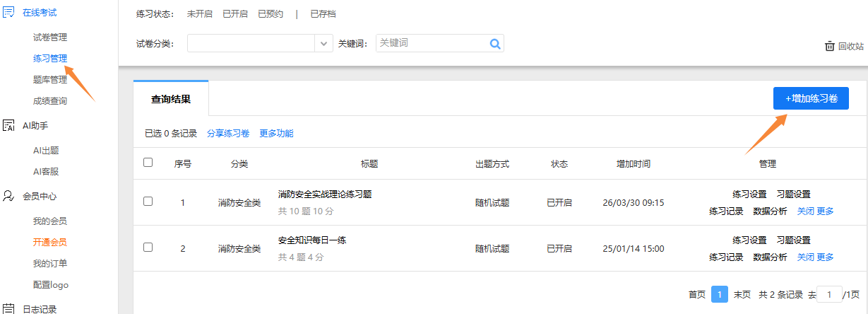Click the 标题 column header
868x314 pixels.
tap(369, 163)
